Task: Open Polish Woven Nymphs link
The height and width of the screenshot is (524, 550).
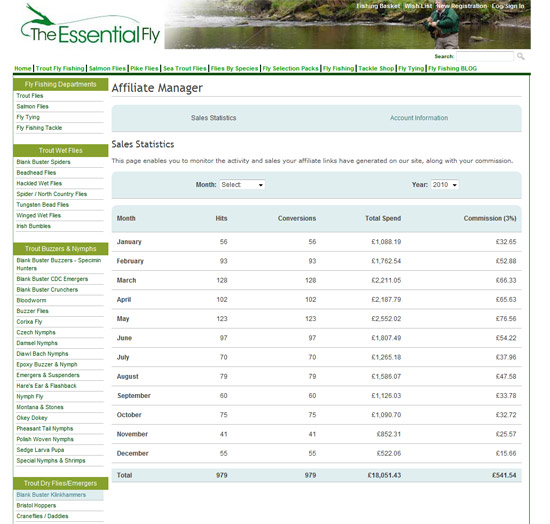Action: pyautogui.click(x=45, y=439)
